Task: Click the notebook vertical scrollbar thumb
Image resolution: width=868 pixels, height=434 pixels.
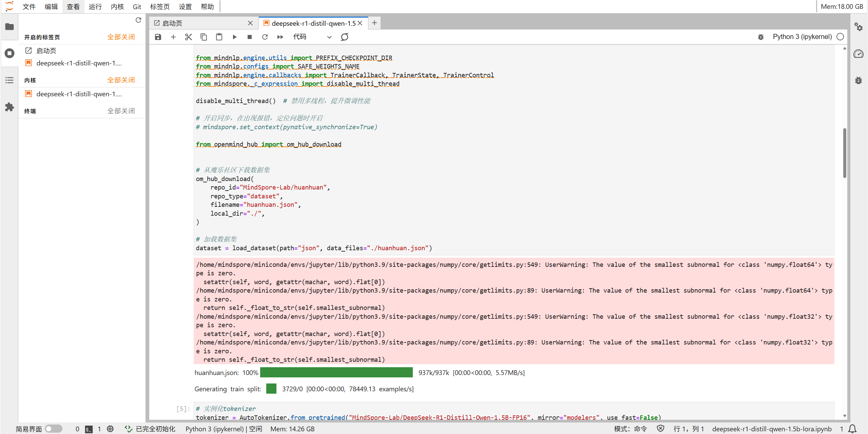Action: [x=844, y=153]
